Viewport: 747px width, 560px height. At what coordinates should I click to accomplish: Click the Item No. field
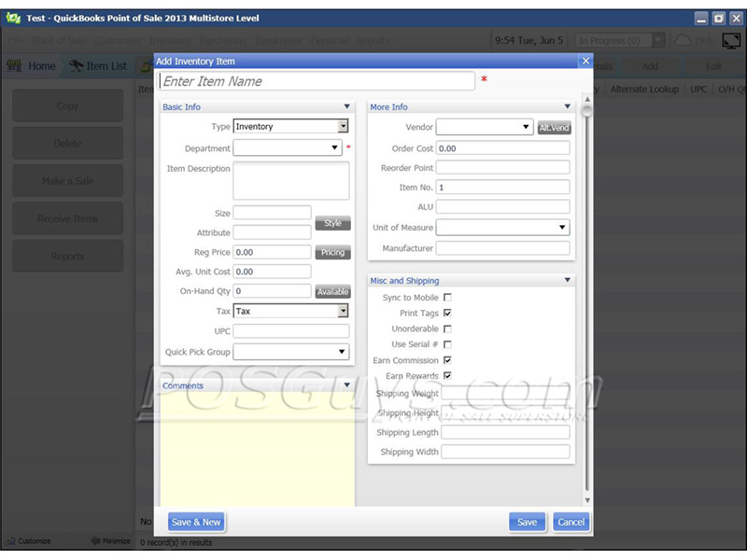click(502, 188)
